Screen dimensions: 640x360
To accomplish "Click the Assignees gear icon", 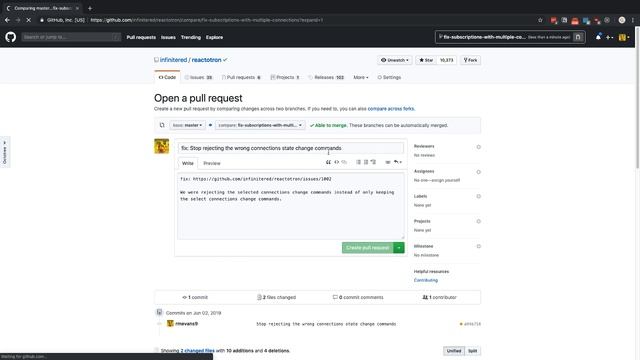I will [478, 172].
